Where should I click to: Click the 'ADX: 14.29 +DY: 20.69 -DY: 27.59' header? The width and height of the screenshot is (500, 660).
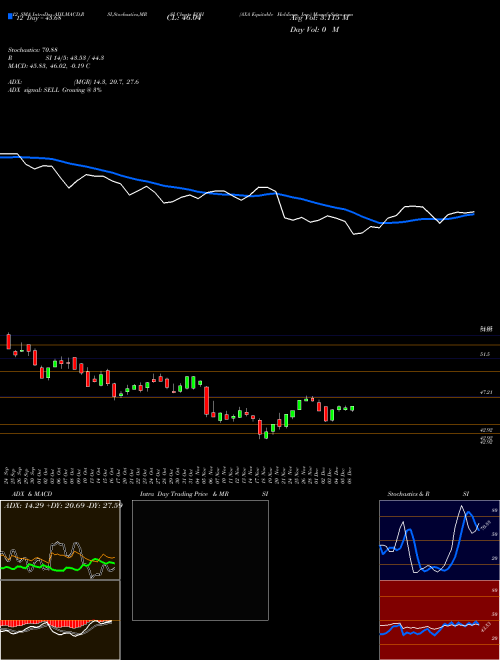(63, 505)
